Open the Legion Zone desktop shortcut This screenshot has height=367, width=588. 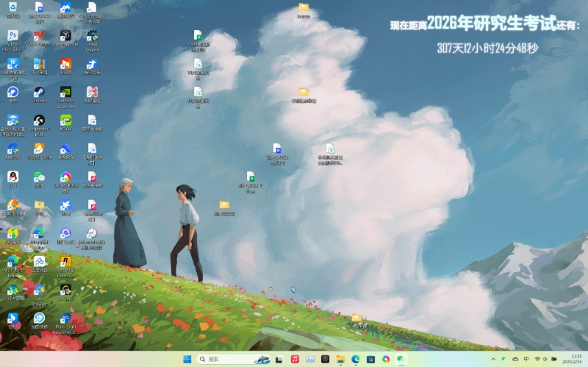tap(65, 36)
